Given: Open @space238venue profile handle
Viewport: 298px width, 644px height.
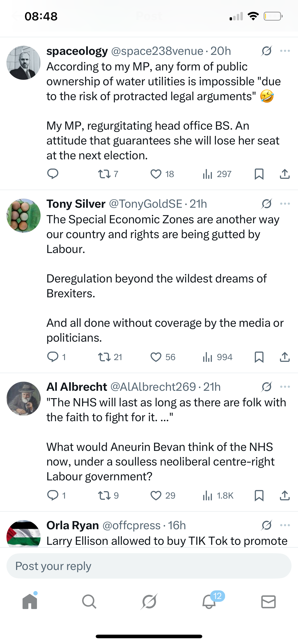Looking at the screenshot, I should 157,51.
